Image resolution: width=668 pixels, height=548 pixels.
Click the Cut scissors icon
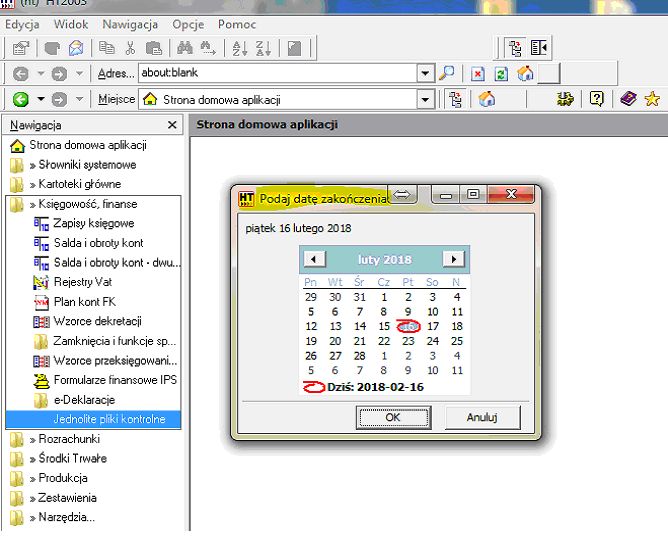pyautogui.click(x=130, y=48)
